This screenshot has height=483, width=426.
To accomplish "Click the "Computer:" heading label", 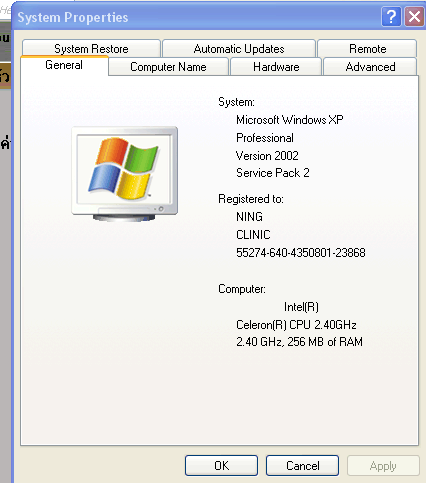I will tap(242, 289).
